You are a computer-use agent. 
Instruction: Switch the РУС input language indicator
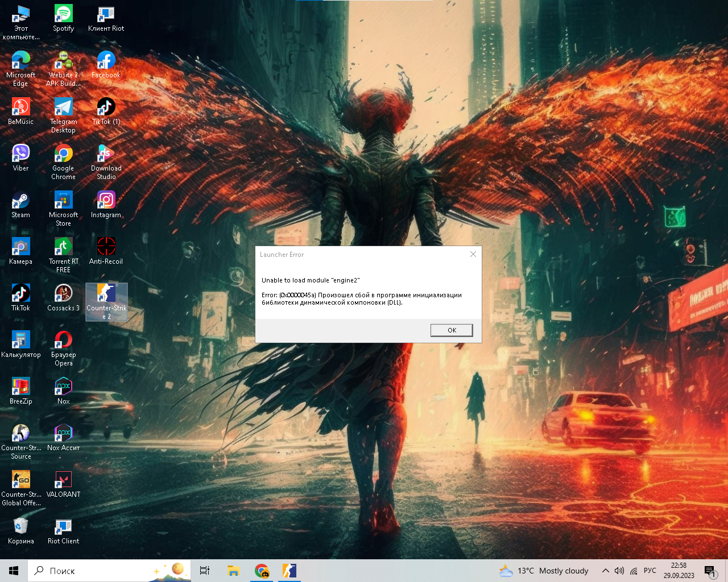(650, 571)
